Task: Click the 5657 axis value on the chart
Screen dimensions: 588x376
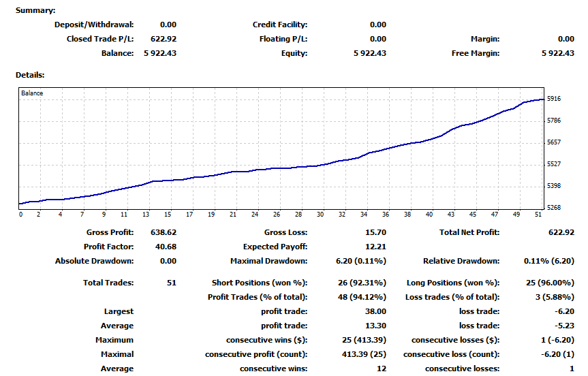Action: point(554,142)
